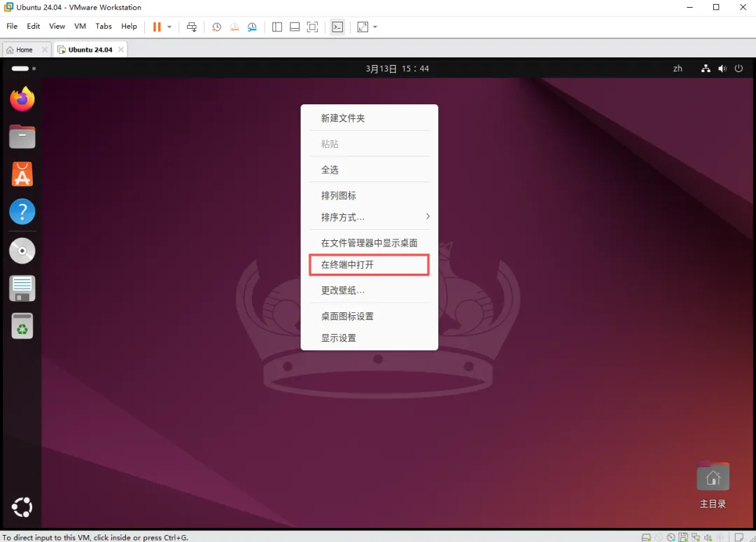Open Files manager from the dock
The height and width of the screenshot is (542, 756).
22,137
